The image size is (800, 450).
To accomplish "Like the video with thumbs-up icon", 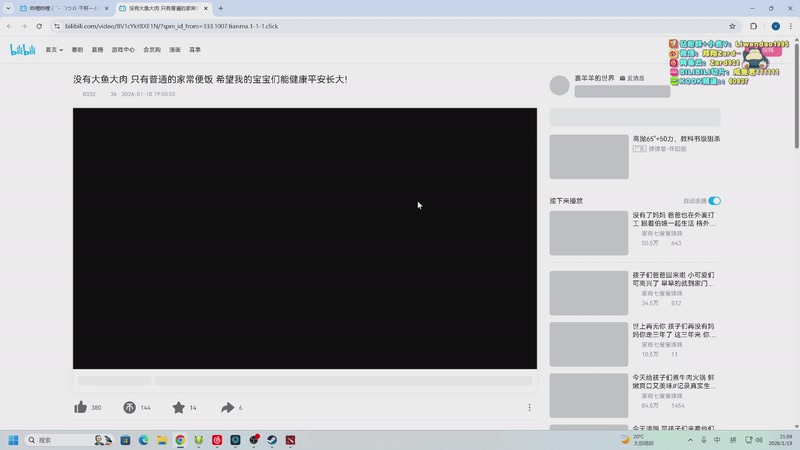I will pos(81,407).
